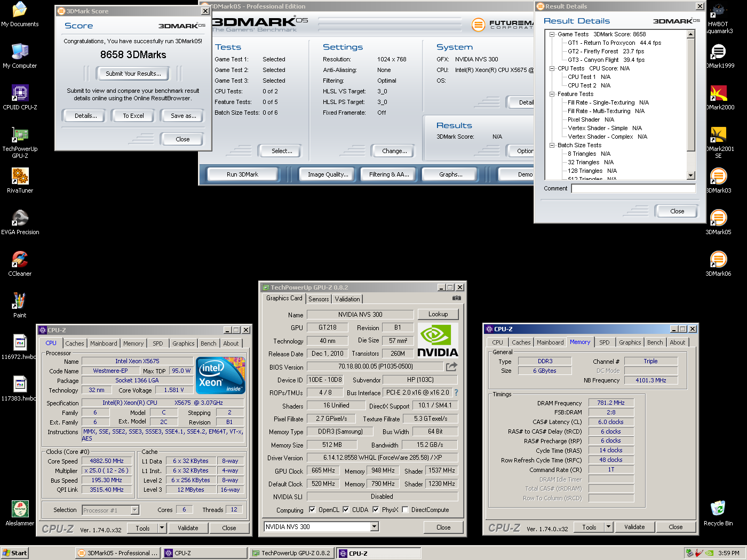The width and height of the screenshot is (747, 560).
Task: Open the Paint desktop shortcut
Action: click(x=20, y=306)
